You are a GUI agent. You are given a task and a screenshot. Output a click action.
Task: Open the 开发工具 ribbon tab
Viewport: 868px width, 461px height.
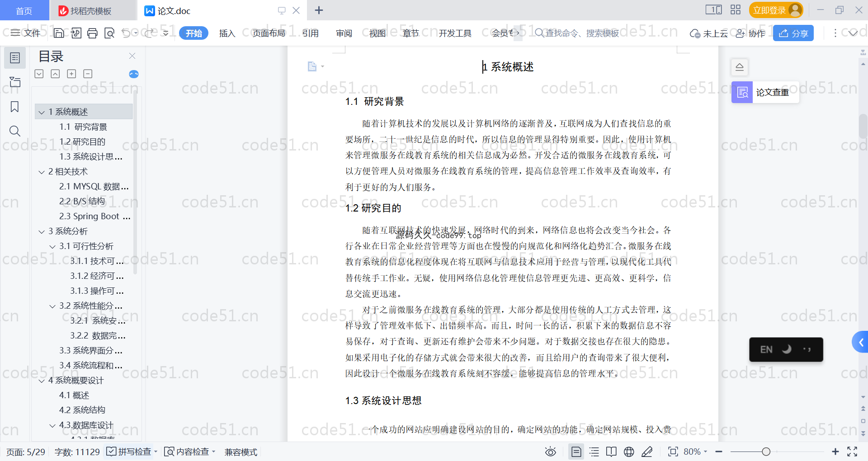coord(455,33)
